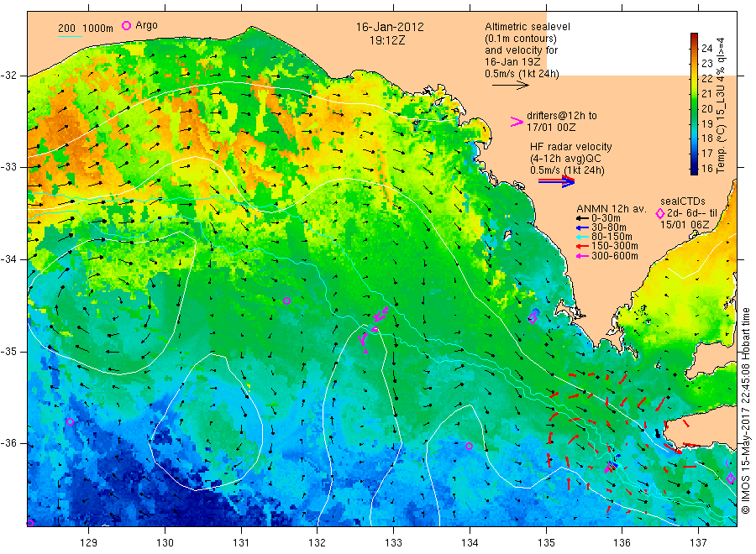Click the '15/01 06Z' sealCTD time text
Image resolution: width=756 pixels, height=554 pixels.
click(x=685, y=224)
